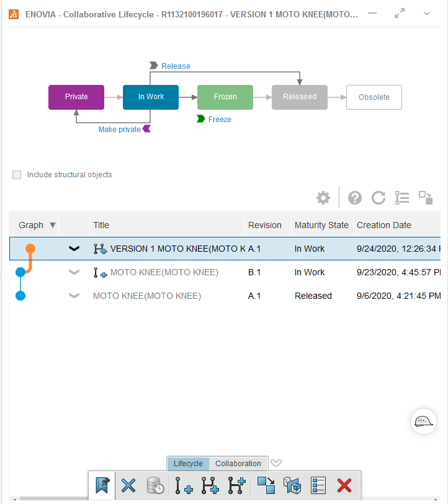The image size is (448, 504).
Task: Click the Freeze link
Action: (220, 119)
